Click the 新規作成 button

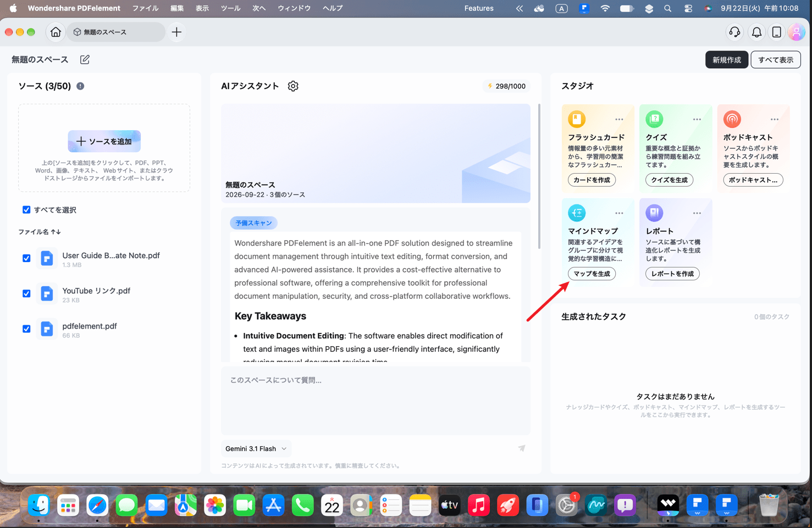click(x=727, y=60)
